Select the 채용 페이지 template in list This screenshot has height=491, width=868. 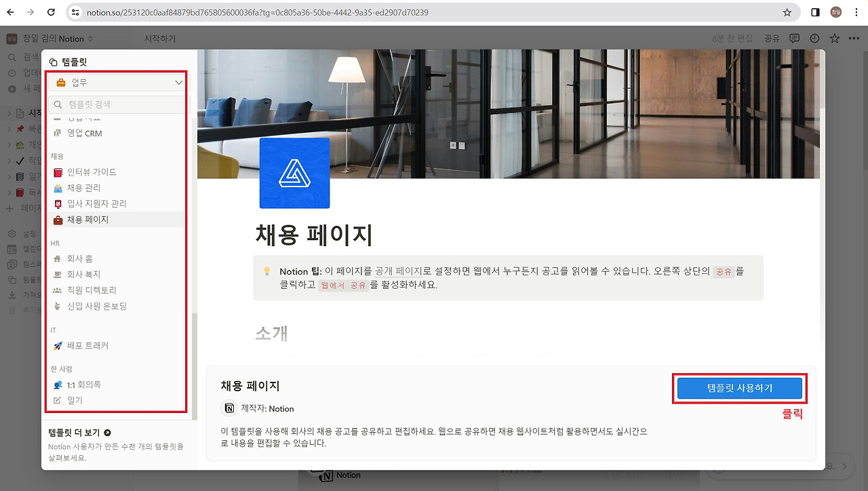[x=118, y=220]
